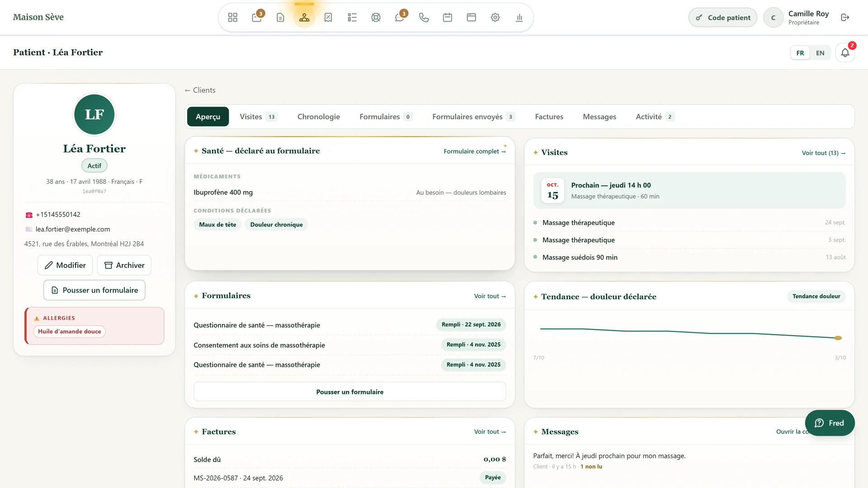Open Formulaire complet link

tap(475, 151)
